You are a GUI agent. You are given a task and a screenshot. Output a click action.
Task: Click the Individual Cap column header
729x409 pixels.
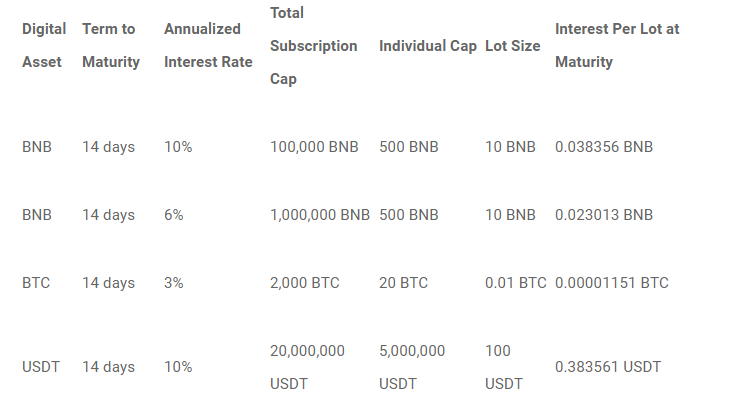click(x=427, y=46)
